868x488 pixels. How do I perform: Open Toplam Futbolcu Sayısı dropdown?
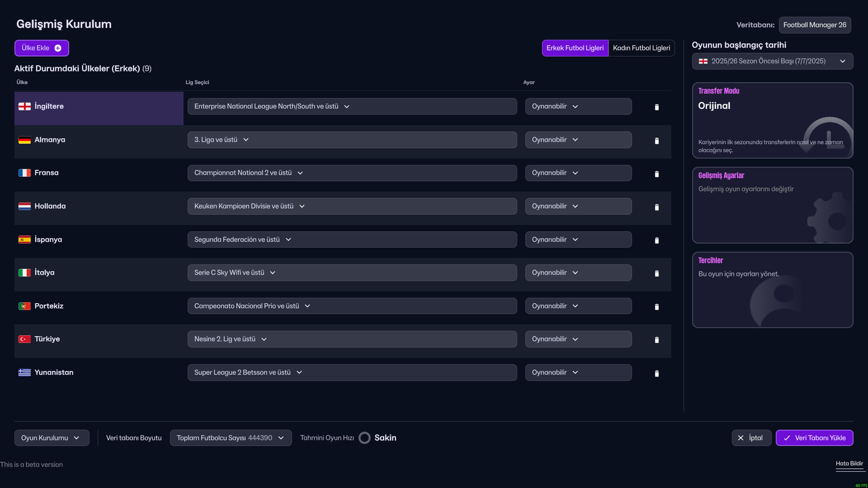click(231, 438)
